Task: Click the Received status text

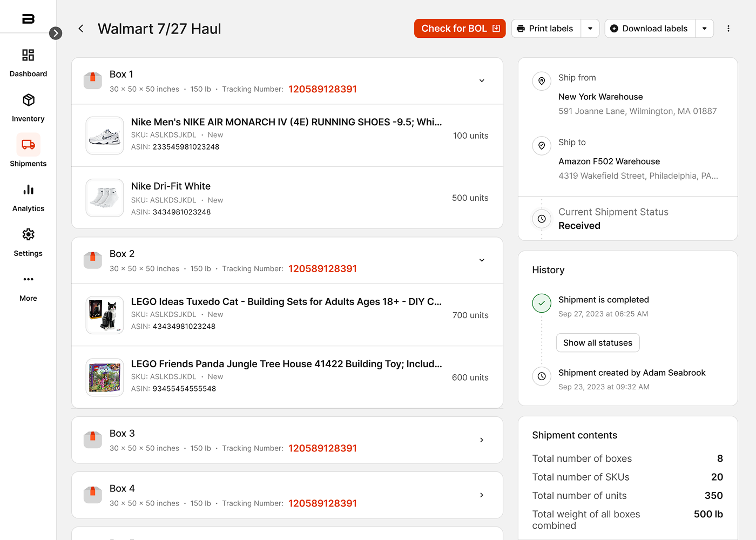Action: 579,226
